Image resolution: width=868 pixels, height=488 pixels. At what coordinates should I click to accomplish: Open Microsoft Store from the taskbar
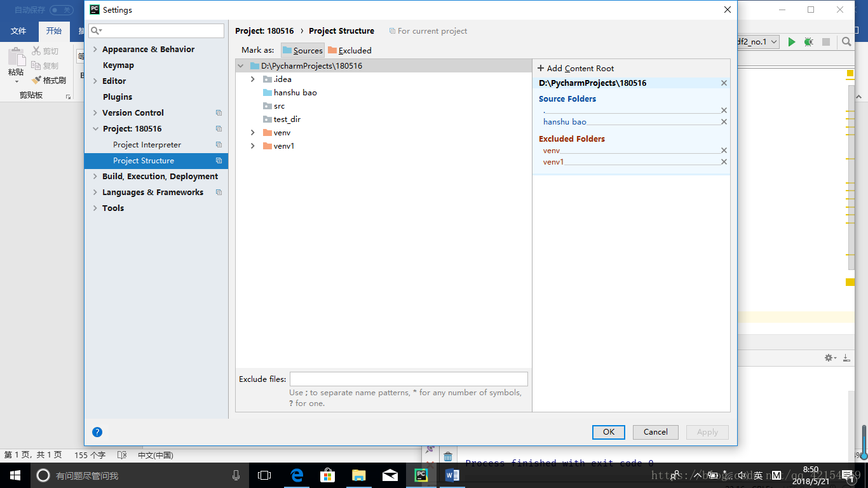[x=328, y=475]
